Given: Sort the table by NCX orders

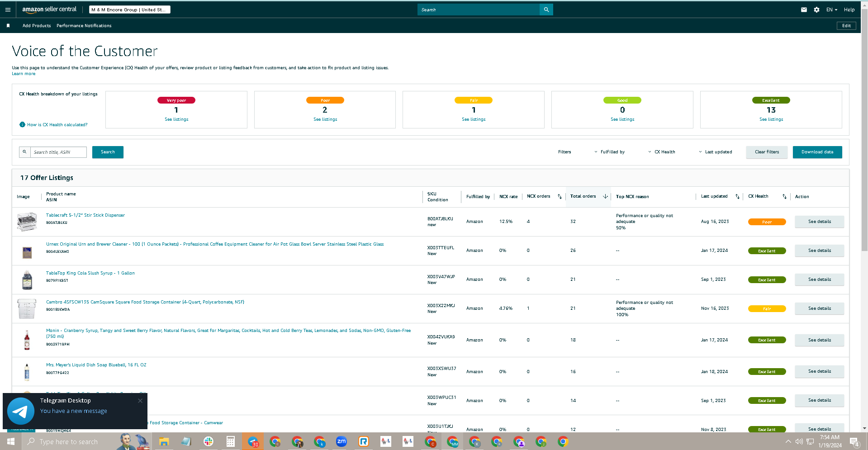Looking at the screenshot, I should (x=560, y=197).
